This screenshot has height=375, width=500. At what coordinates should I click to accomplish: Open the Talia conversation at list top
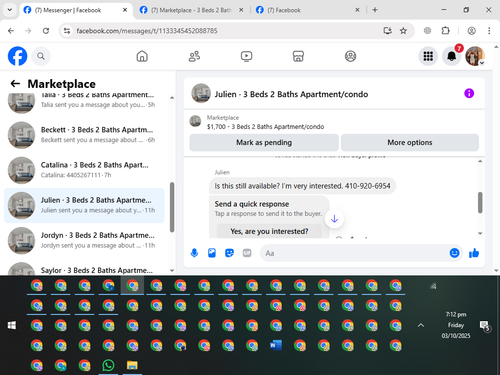point(84,103)
